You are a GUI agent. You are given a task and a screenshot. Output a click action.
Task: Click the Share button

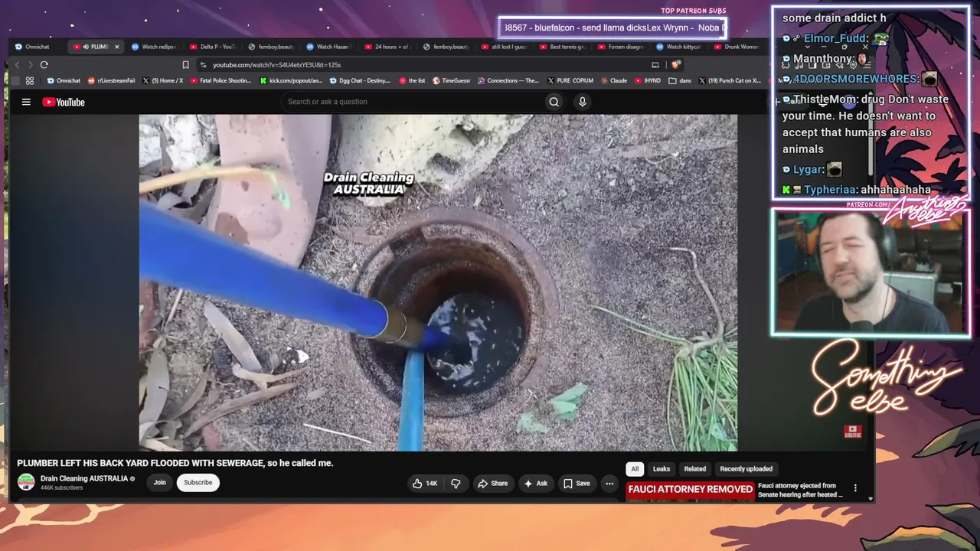[x=492, y=484]
